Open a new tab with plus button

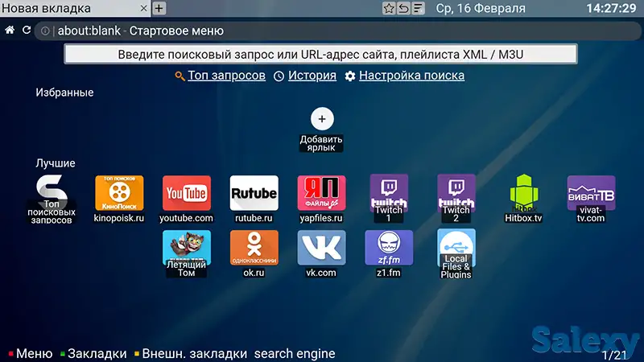[x=159, y=8]
